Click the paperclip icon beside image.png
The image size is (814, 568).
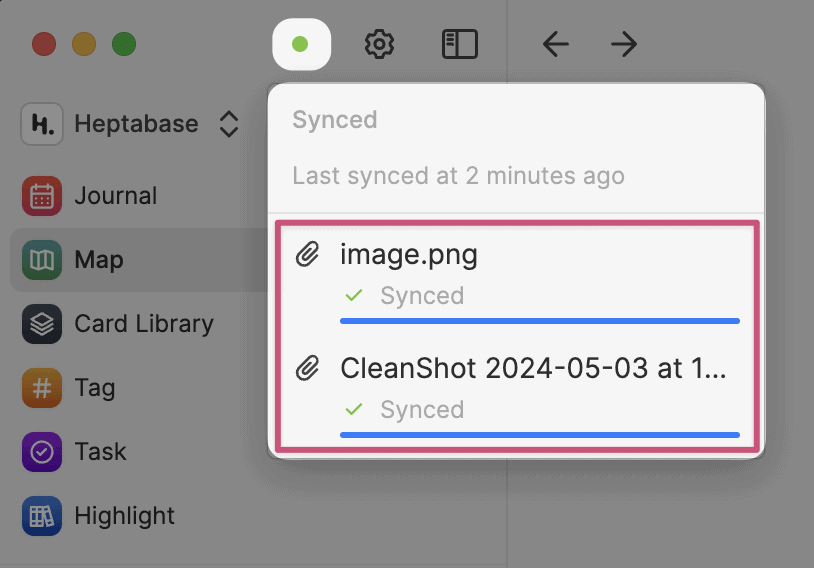coord(307,254)
